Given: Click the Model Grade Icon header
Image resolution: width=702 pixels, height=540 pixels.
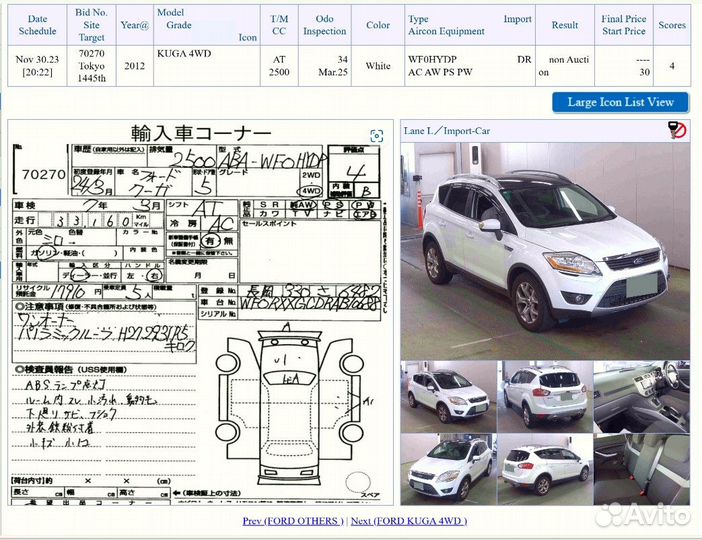Looking at the screenshot, I should click(206, 25).
